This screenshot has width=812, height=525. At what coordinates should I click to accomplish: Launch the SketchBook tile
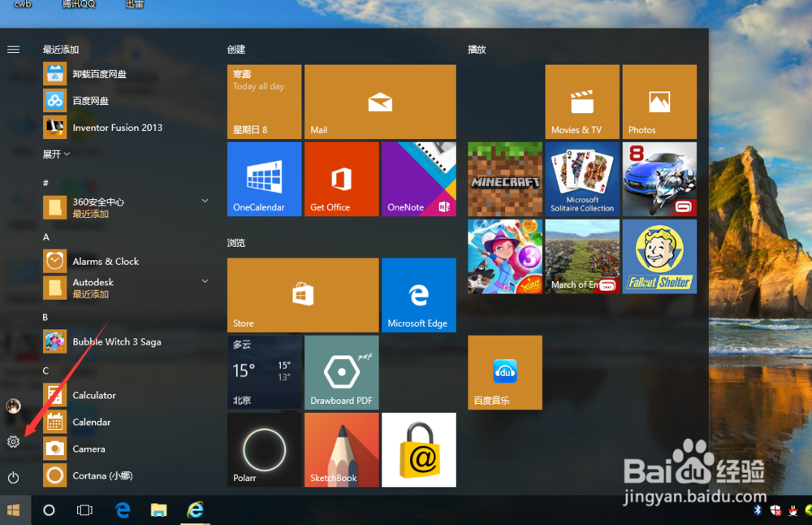(x=341, y=450)
